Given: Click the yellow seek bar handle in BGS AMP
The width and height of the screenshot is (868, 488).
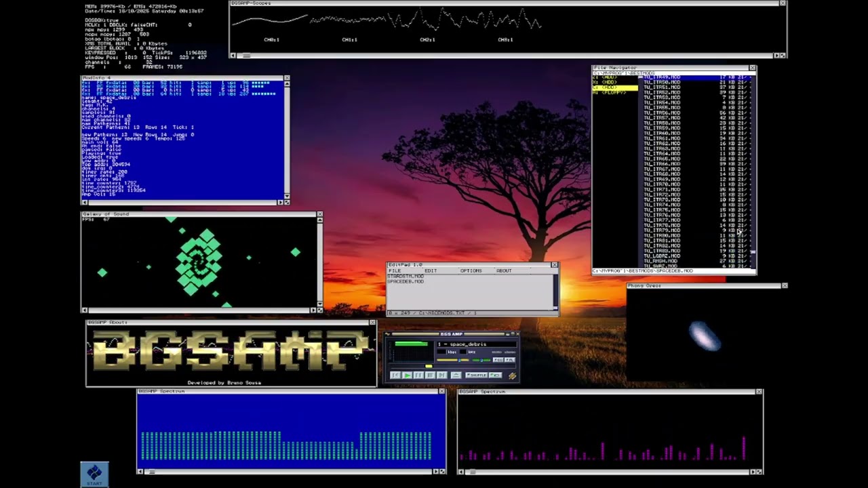Looking at the screenshot, I should point(429,366).
